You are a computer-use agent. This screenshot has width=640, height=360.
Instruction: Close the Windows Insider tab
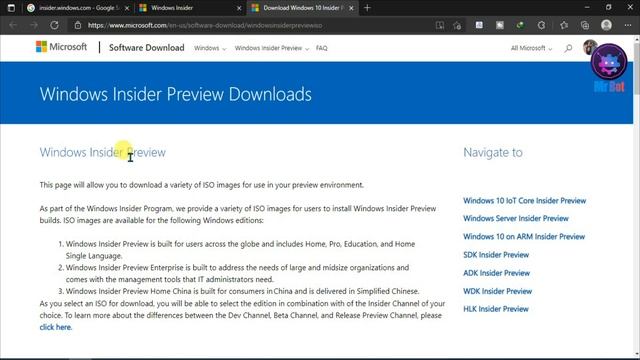pyautogui.click(x=239, y=8)
